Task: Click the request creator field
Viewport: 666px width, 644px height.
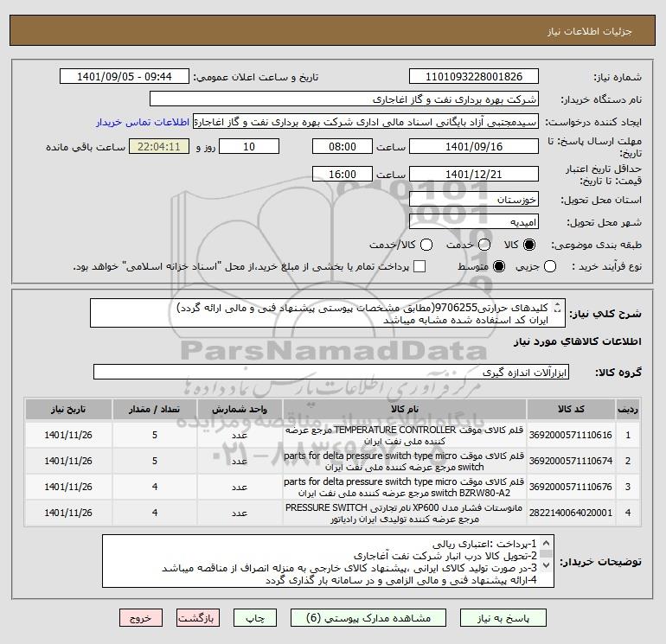Action: point(366,122)
